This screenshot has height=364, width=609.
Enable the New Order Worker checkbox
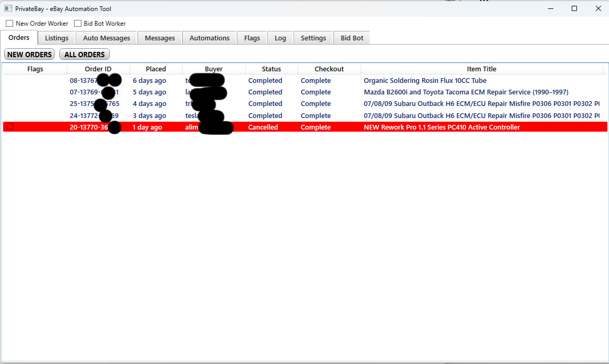click(x=9, y=23)
